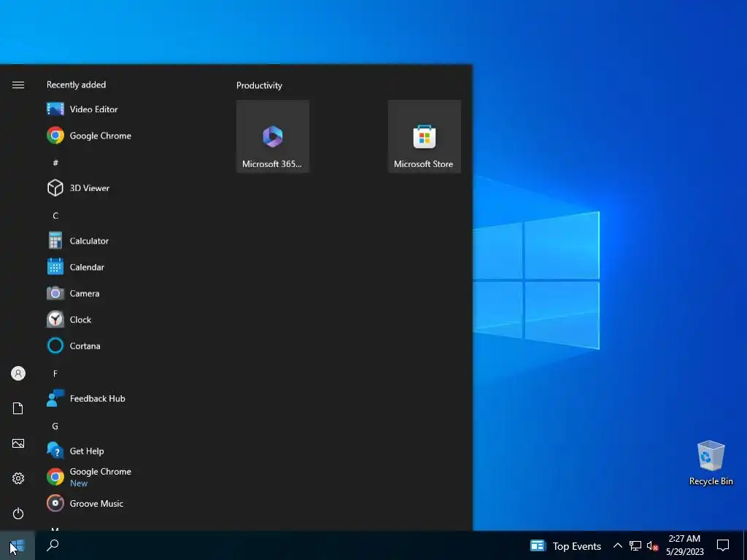Screen dimensions: 747x560
Task: Open taskbar search magnifier
Action: [53, 545]
